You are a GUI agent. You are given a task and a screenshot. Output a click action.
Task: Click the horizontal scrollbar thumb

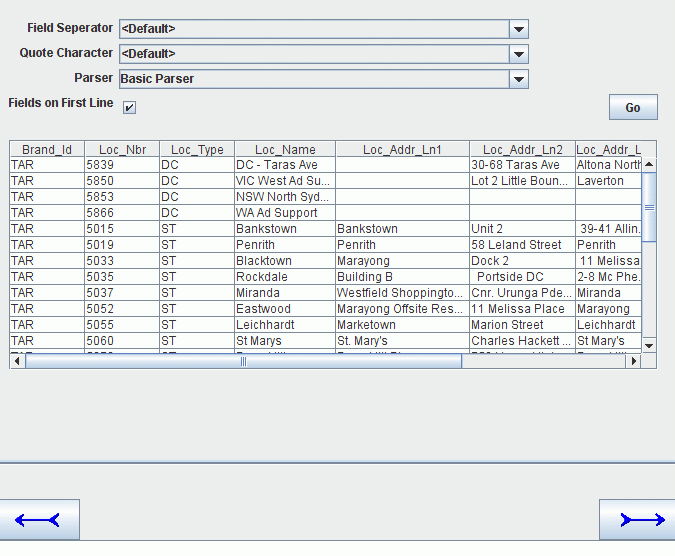(243, 361)
